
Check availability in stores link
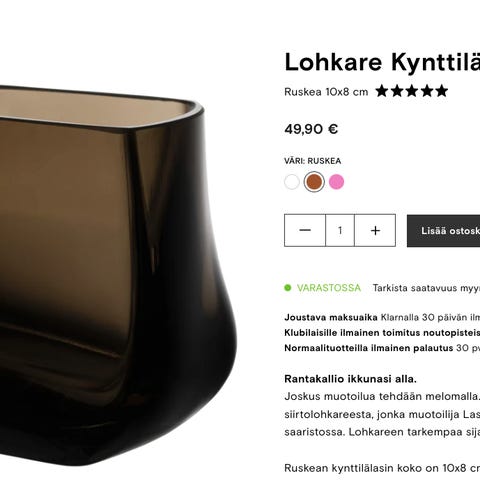tap(426, 288)
